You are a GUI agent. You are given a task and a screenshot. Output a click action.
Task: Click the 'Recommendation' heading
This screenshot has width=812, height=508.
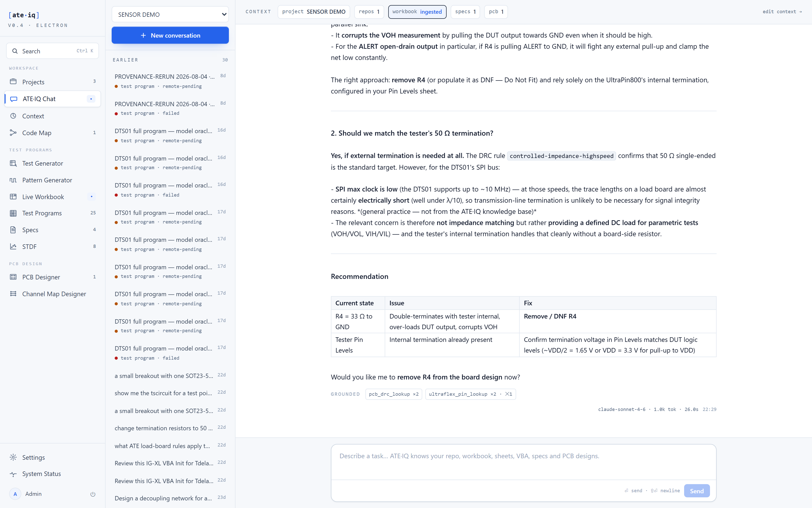359,276
